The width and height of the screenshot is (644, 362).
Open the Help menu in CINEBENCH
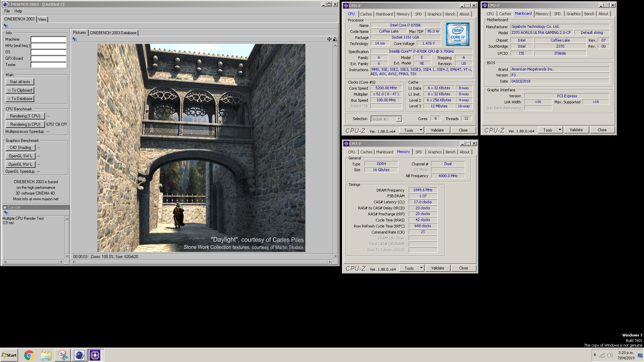pyautogui.click(x=18, y=11)
